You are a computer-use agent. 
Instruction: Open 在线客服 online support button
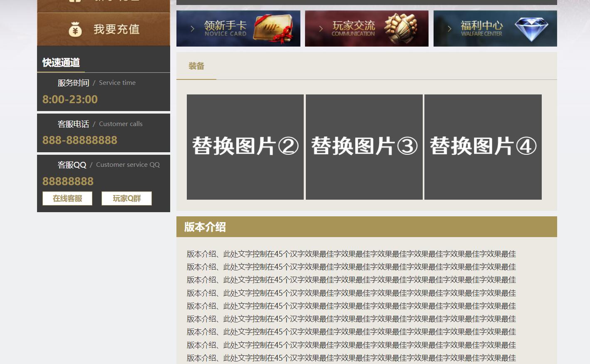(x=67, y=198)
